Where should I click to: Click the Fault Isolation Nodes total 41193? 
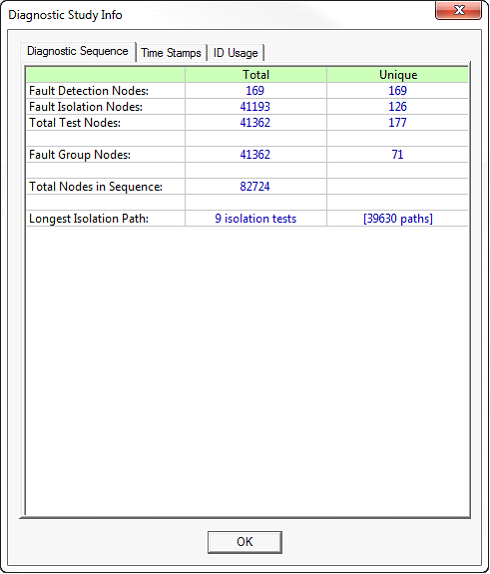tap(255, 107)
